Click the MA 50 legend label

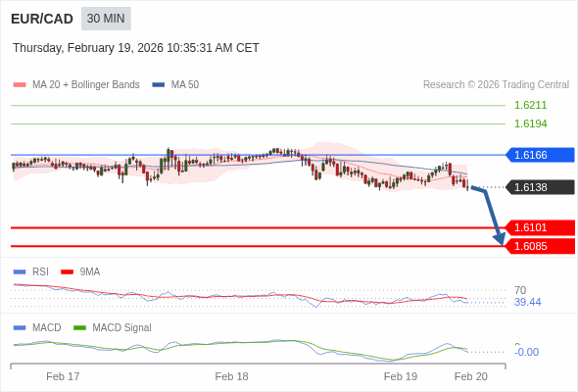(185, 85)
